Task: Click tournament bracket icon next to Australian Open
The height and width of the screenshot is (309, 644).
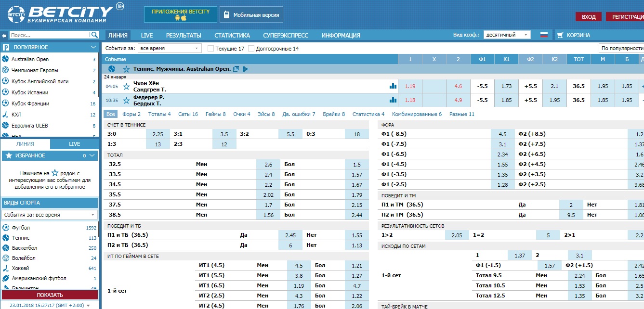Action: click(245, 69)
